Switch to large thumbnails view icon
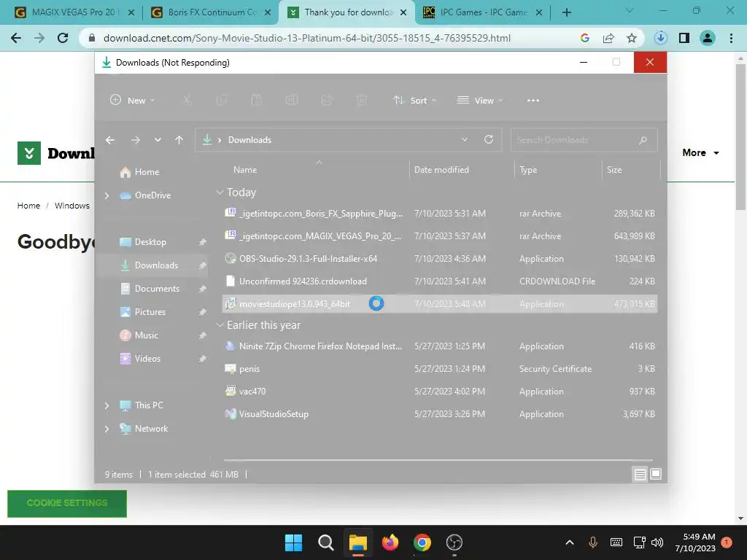The height and width of the screenshot is (560, 747). click(x=656, y=474)
